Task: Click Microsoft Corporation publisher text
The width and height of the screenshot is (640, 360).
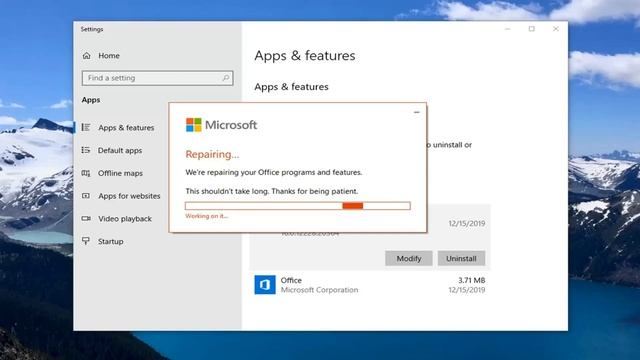Action: pyautogui.click(x=319, y=290)
